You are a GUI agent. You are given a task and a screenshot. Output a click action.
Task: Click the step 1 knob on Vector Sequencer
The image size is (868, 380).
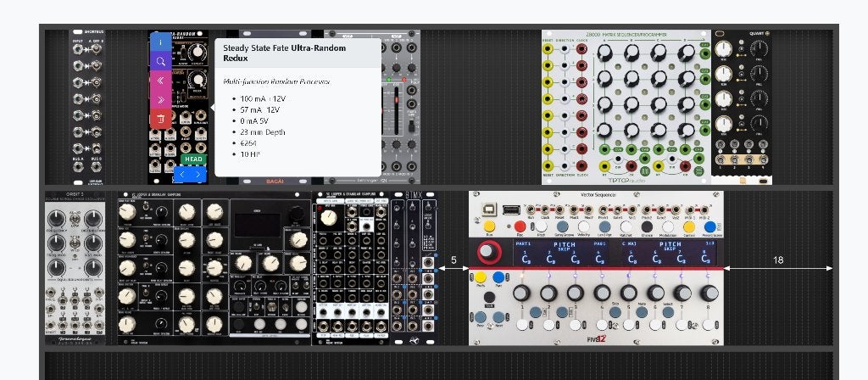(x=521, y=293)
